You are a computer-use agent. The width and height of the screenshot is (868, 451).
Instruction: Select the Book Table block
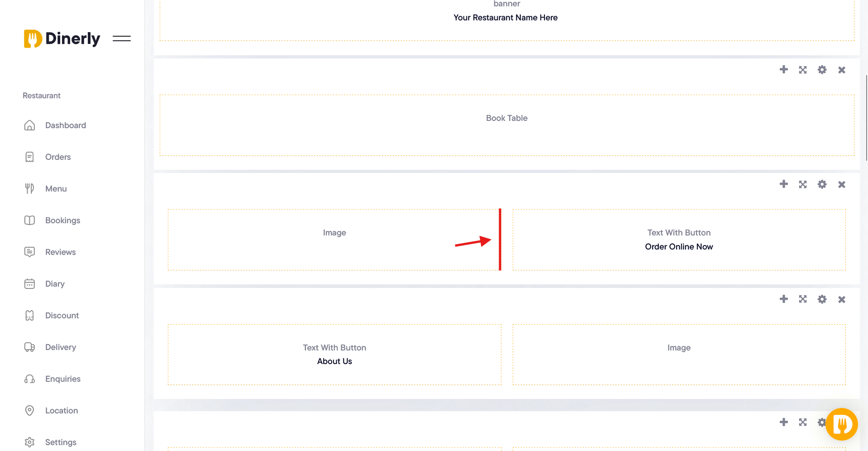coord(507,125)
